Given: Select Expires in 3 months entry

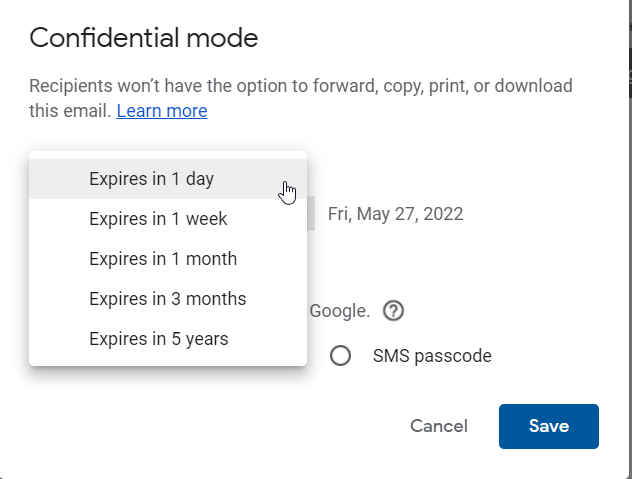Looking at the screenshot, I should coord(168,299).
